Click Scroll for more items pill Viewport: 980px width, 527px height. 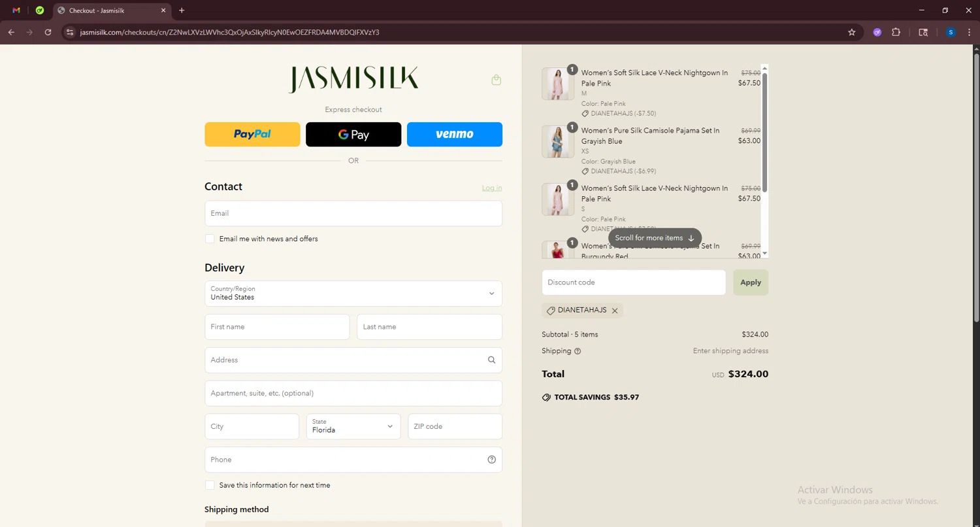click(655, 238)
